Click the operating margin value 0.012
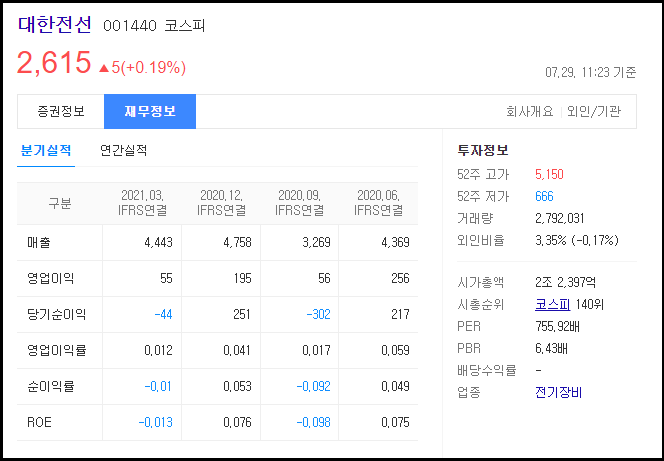The height and width of the screenshot is (461, 664). (x=158, y=351)
